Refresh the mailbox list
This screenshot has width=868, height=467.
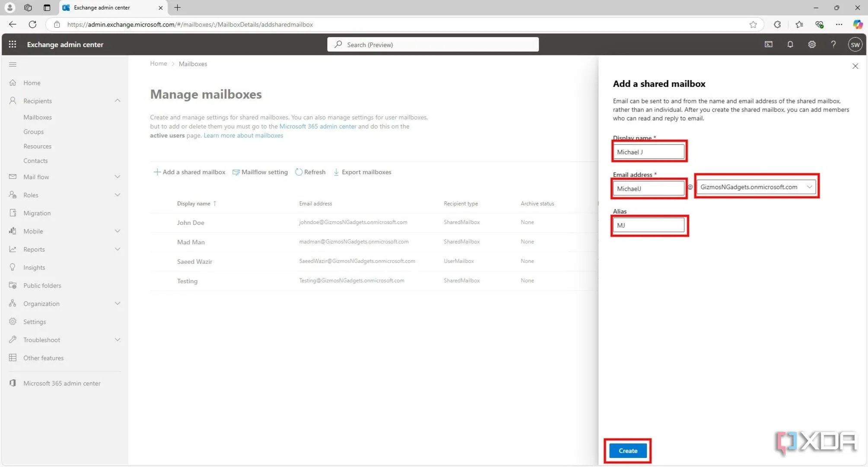pyautogui.click(x=310, y=172)
